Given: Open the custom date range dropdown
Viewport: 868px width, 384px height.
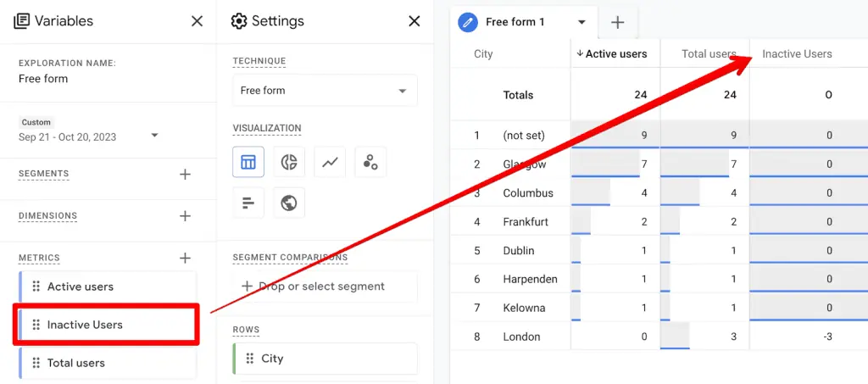Looking at the screenshot, I should 154,136.
